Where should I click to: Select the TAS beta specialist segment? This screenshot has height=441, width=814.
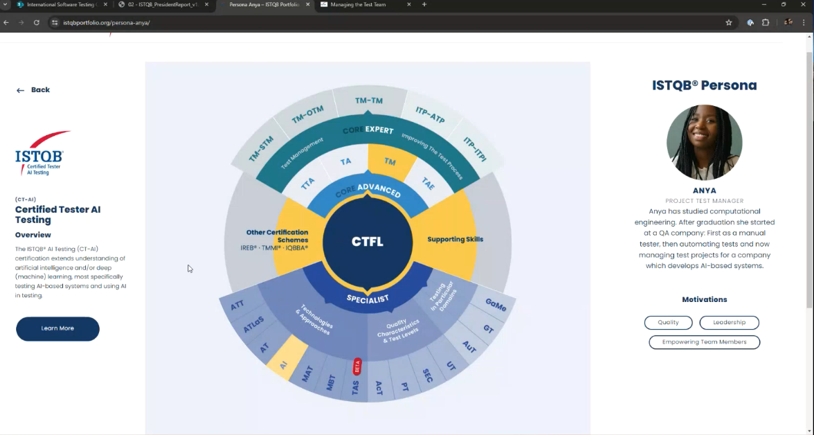[356, 387]
